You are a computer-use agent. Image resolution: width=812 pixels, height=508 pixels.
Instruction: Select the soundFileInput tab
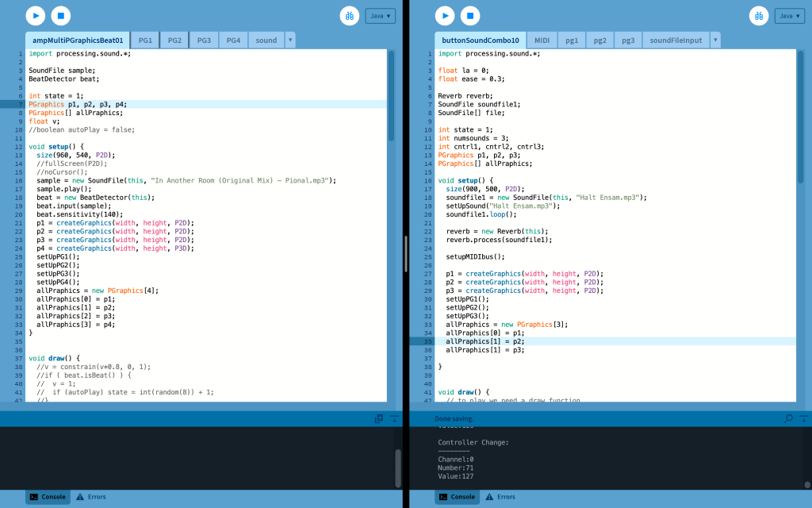676,40
